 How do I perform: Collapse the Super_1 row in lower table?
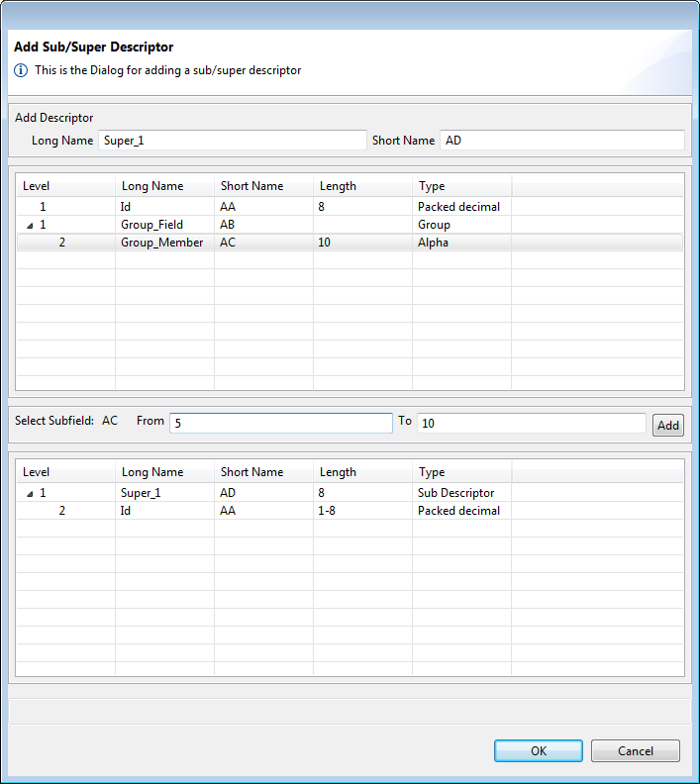30,494
